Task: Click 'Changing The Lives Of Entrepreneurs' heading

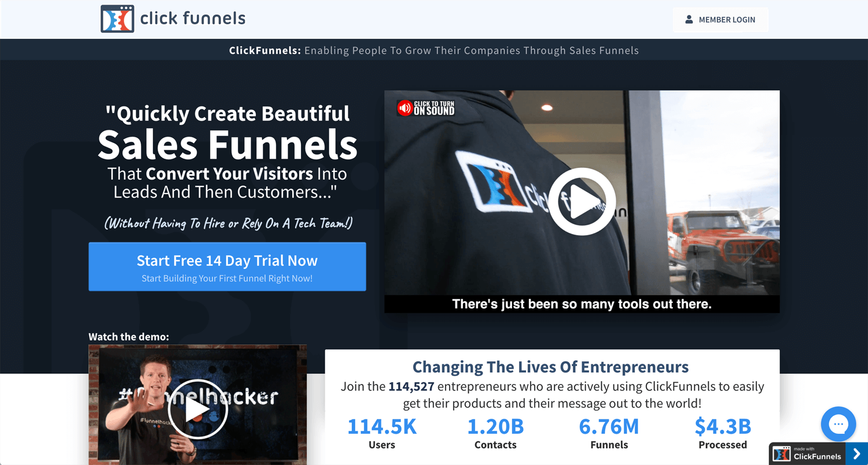Action: point(550,367)
